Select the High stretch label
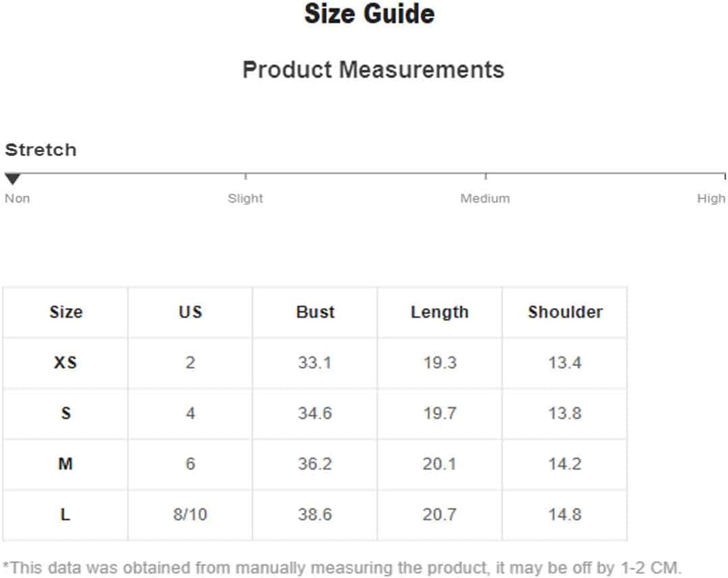Viewport: 728px width, 578px height. point(710,198)
